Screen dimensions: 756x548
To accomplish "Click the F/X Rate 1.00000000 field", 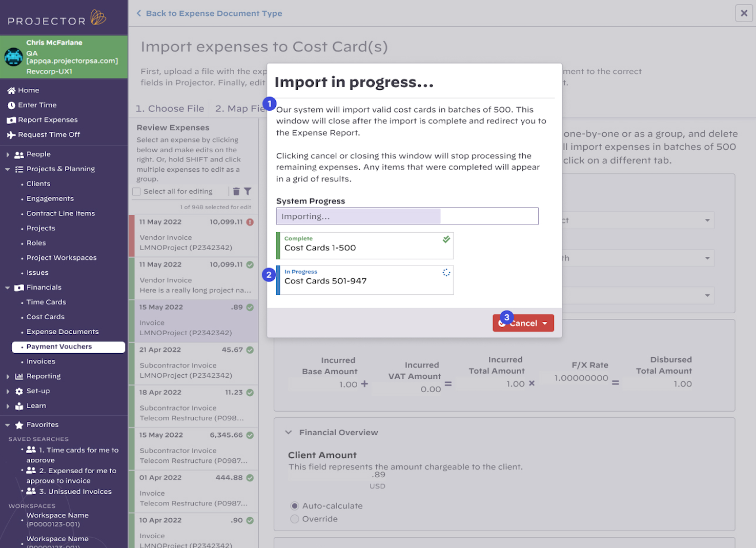I will tap(574, 378).
